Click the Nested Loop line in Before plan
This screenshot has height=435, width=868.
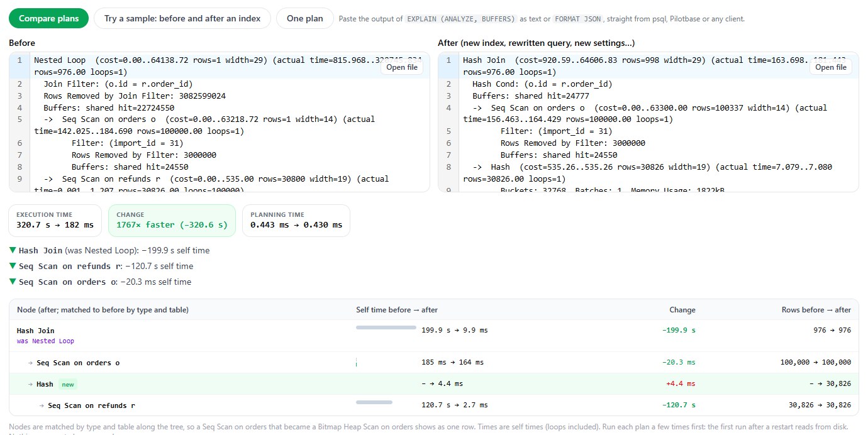(228, 66)
